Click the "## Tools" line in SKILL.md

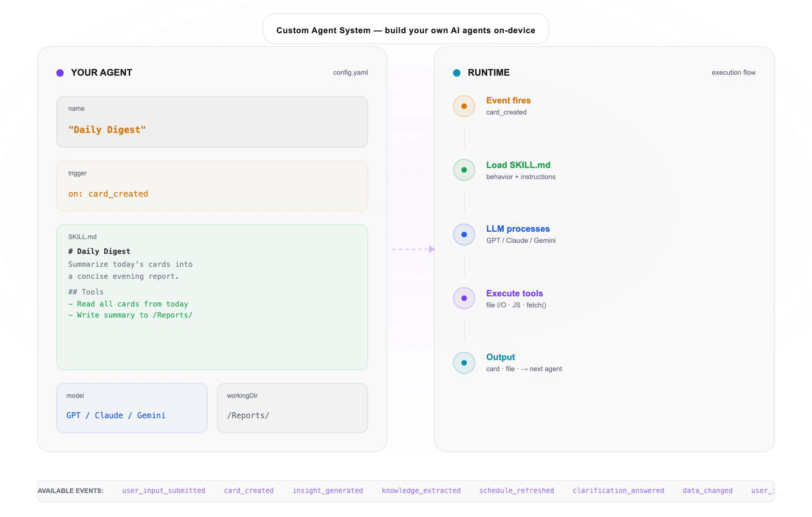point(86,292)
